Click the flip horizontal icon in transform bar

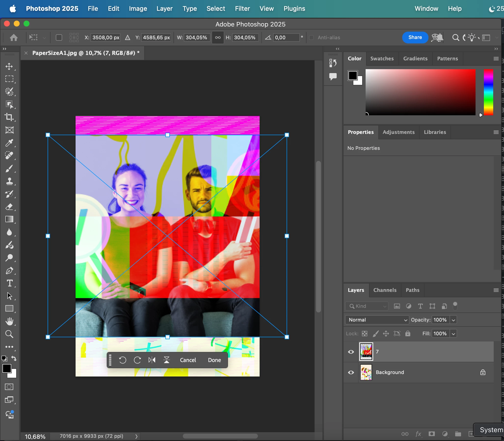(152, 360)
